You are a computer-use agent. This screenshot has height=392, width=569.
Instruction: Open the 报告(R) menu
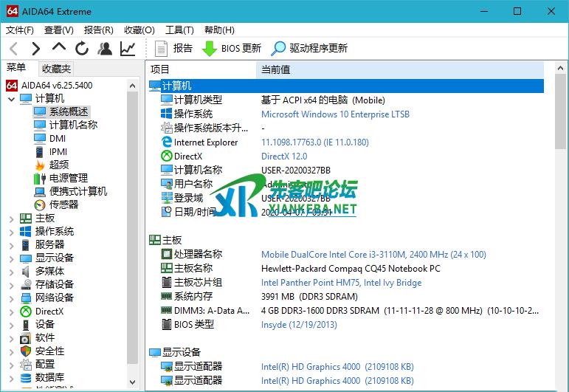click(99, 30)
